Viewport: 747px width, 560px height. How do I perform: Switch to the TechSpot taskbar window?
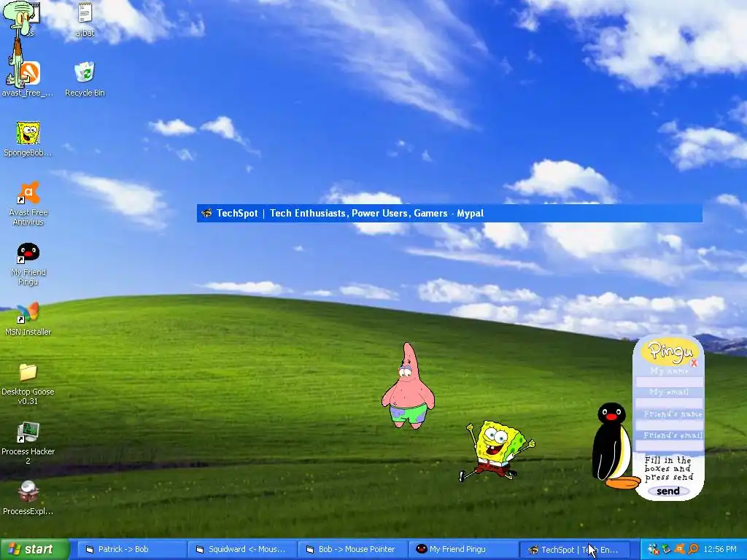575,550
